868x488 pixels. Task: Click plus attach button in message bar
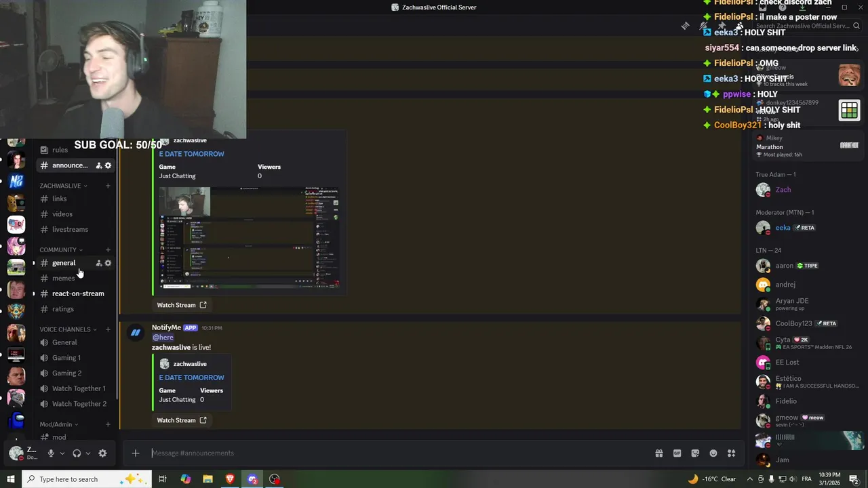[136, 453]
